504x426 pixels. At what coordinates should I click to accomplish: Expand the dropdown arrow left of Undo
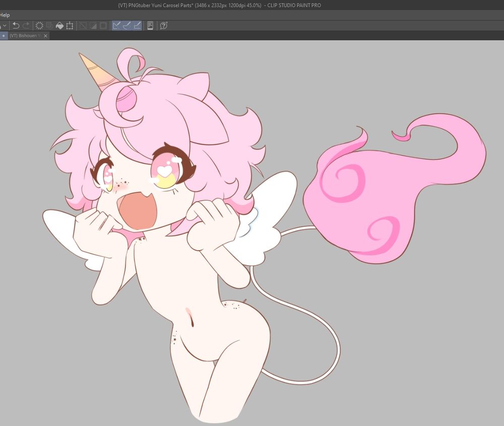(5, 26)
